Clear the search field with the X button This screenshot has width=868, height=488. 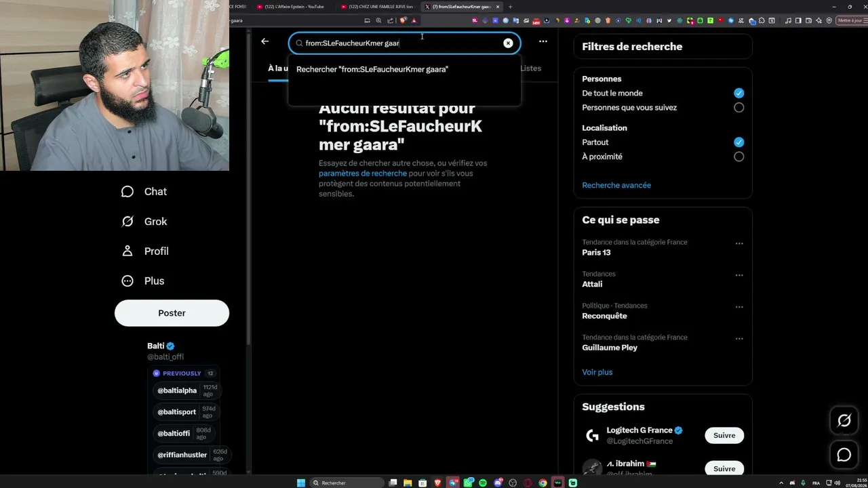pos(508,43)
